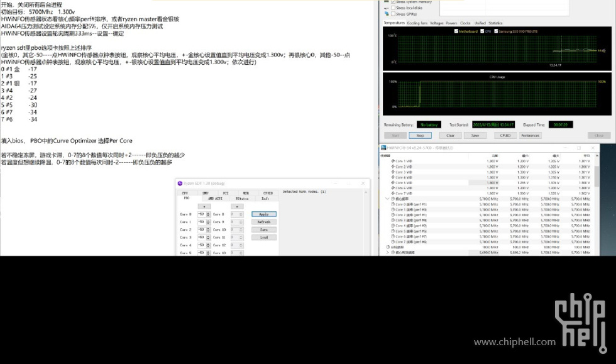Click the bolt icon beside Core 4 VID

click(x=392, y=177)
